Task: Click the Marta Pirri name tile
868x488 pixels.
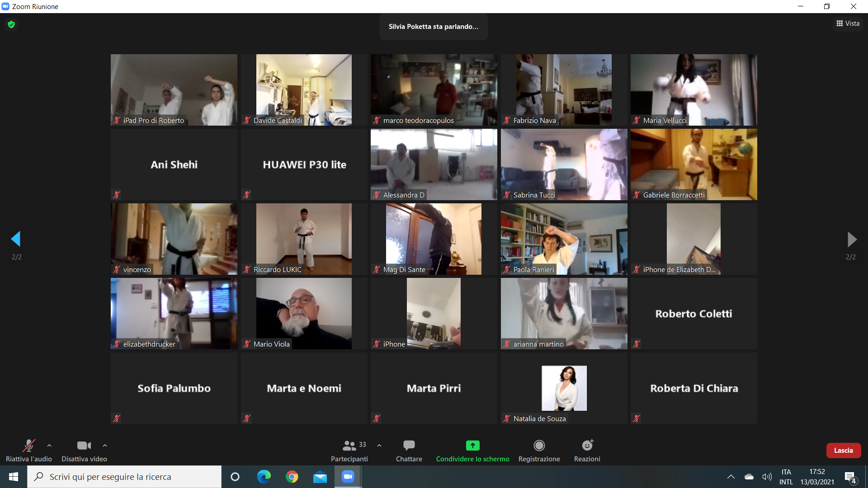Action: pyautogui.click(x=434, y=388)
